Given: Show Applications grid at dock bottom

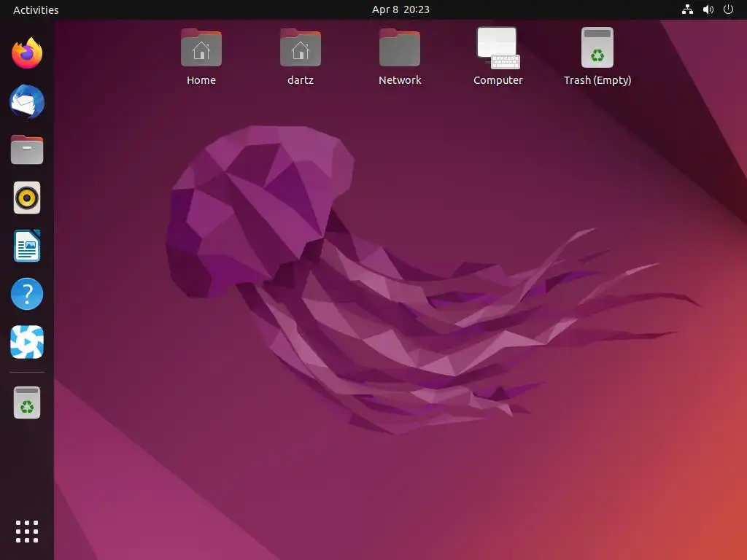Looking at the screenshot, I should (27, 532).
